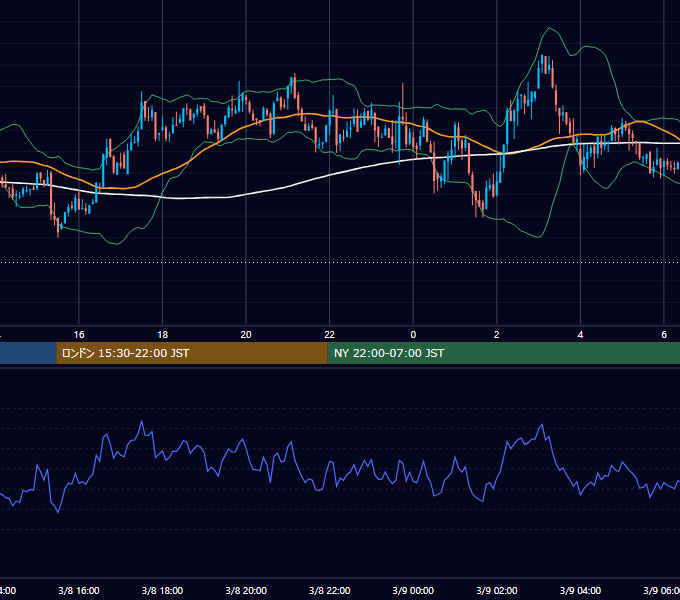Click the 22 hour label on price chart axis
This screenshot has width=680, height=600.
click(330, 334)
